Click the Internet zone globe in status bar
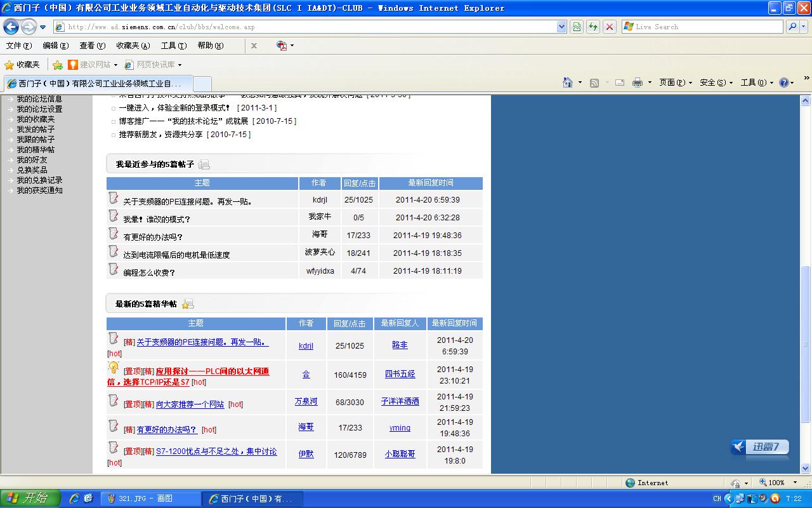This screenshot has height=508, width=812. point(630,483)
